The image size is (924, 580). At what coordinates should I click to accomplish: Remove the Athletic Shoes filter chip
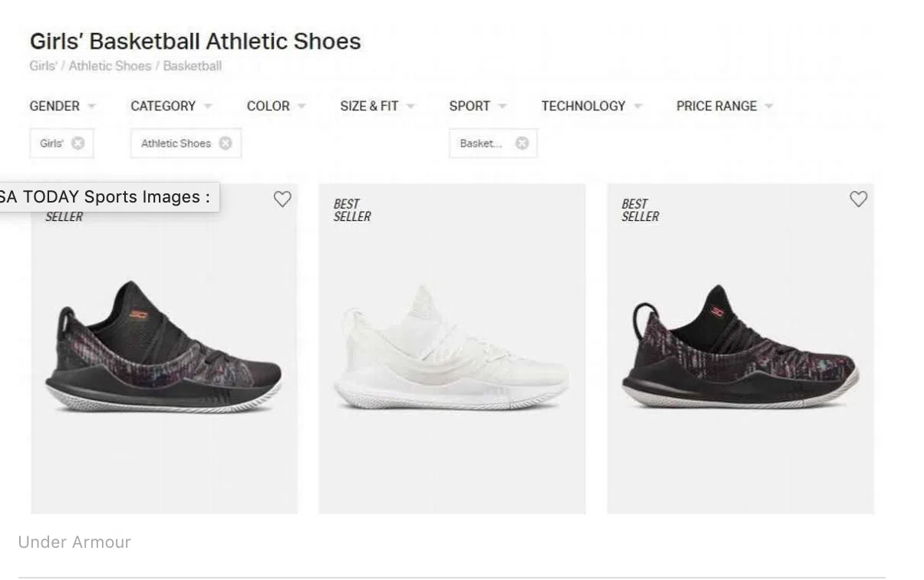pos(225,143)
